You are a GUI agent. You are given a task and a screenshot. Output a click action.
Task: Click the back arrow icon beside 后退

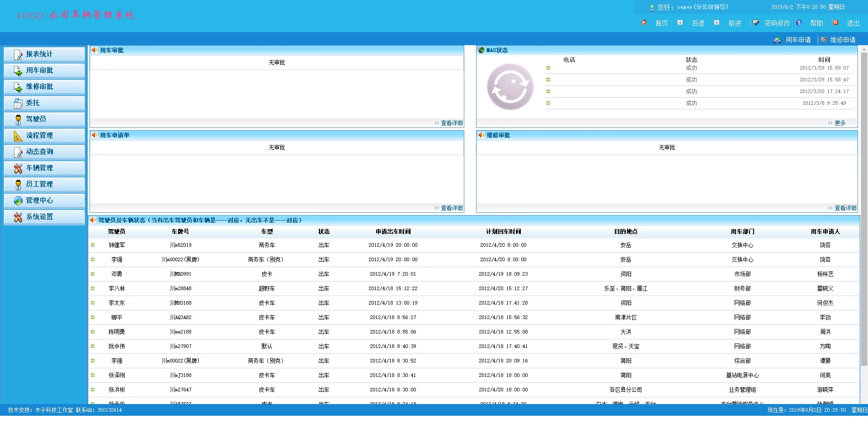pos(680,23)
